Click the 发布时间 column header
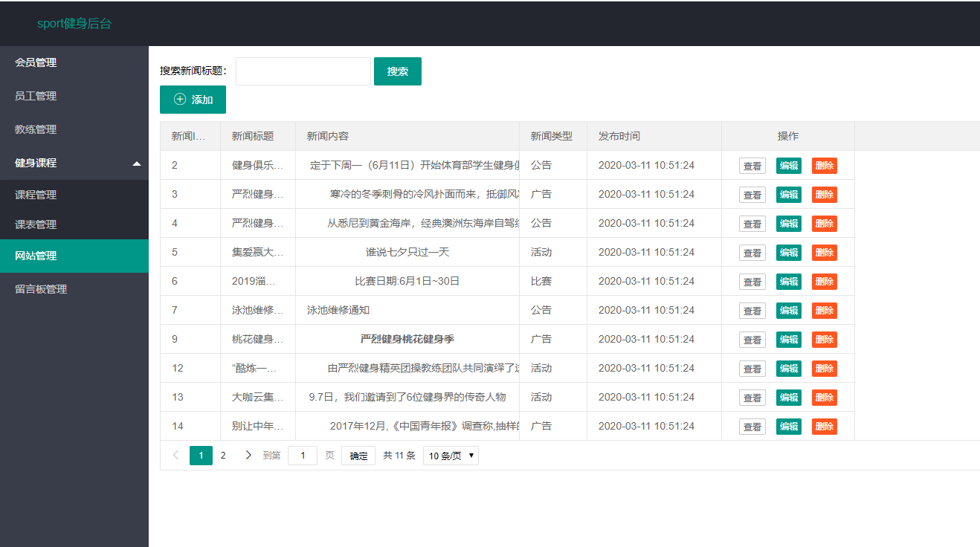 coord(654,136)
